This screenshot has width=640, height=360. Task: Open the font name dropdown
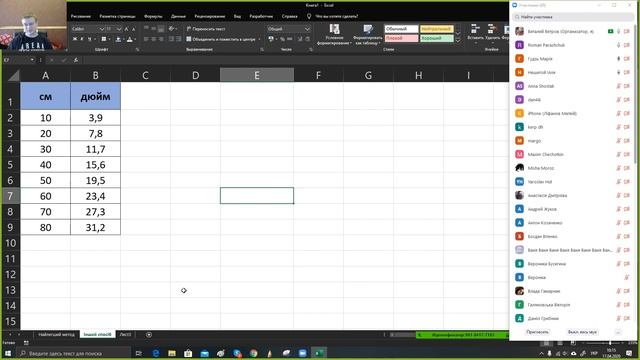click(102, 29)
